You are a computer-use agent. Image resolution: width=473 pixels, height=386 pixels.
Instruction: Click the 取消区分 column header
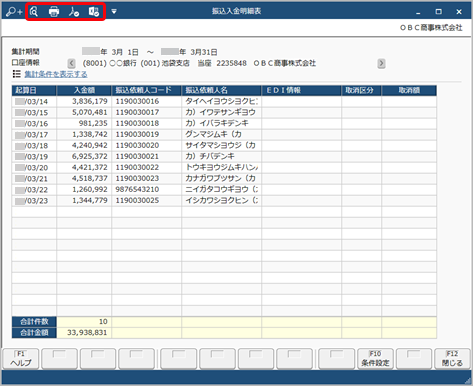click(361, 90)
